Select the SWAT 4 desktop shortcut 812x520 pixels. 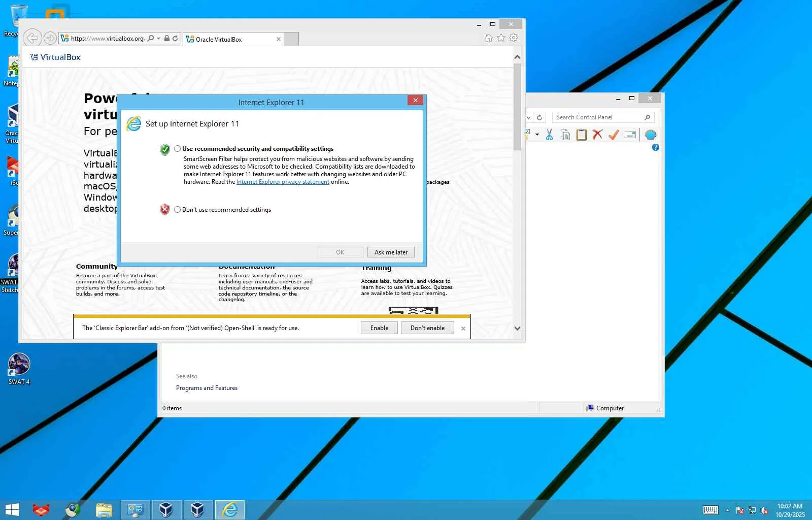(x=19, y=369)
